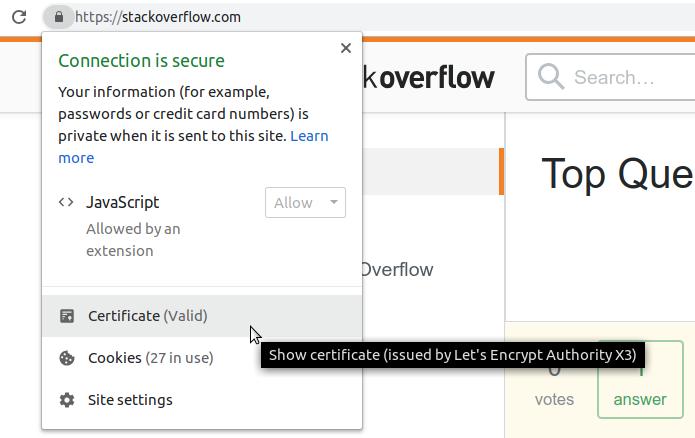The image size is (695, 438).
Task: Click the 'Connection is secure' heading
Action: [141, 61]
